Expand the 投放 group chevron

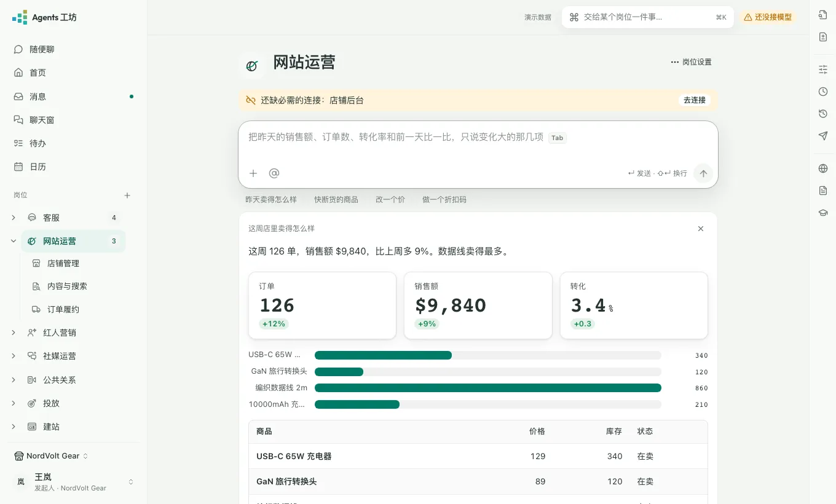[14, 403]
